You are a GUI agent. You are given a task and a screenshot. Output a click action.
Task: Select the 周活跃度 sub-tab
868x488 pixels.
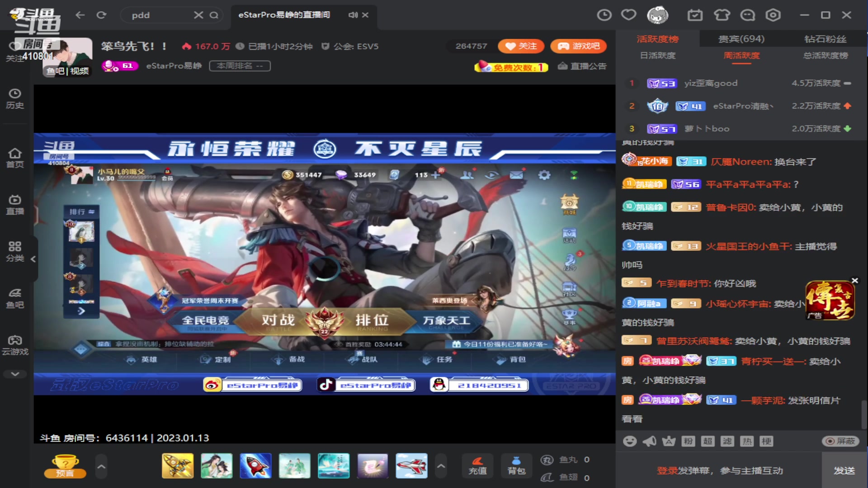tap(741, 56)
